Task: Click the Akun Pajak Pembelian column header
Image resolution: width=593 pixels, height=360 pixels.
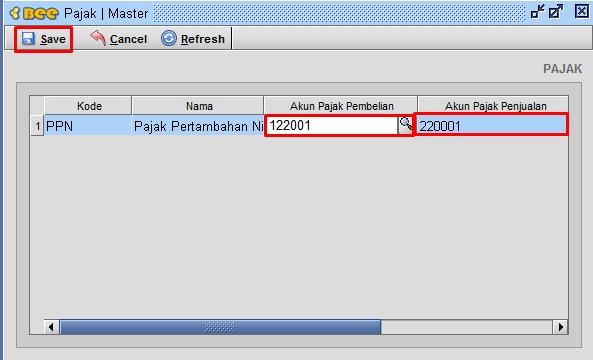Action: click(341, 106)
